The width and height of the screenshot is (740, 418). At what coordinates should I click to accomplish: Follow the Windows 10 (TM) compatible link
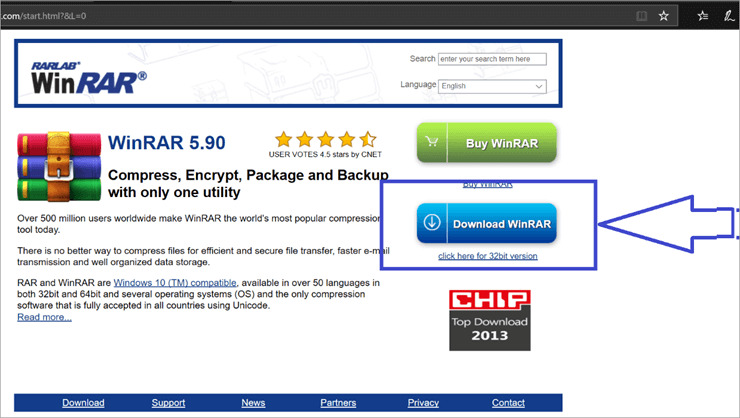click(175, 283)
